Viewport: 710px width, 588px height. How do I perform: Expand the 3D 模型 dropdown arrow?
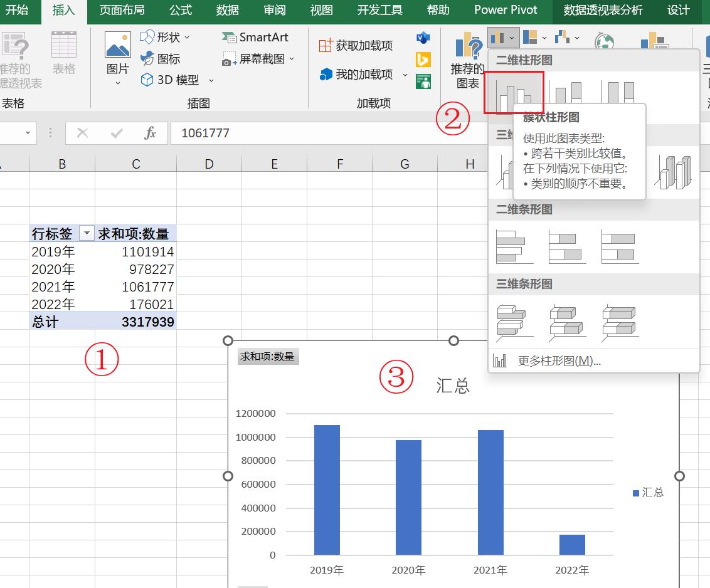click(x=211, y=81)
